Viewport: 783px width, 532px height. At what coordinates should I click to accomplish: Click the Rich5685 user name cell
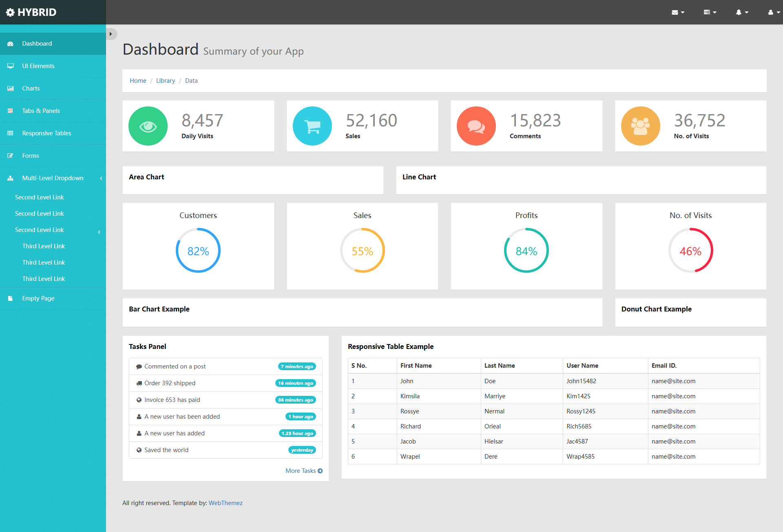point(606,426)
